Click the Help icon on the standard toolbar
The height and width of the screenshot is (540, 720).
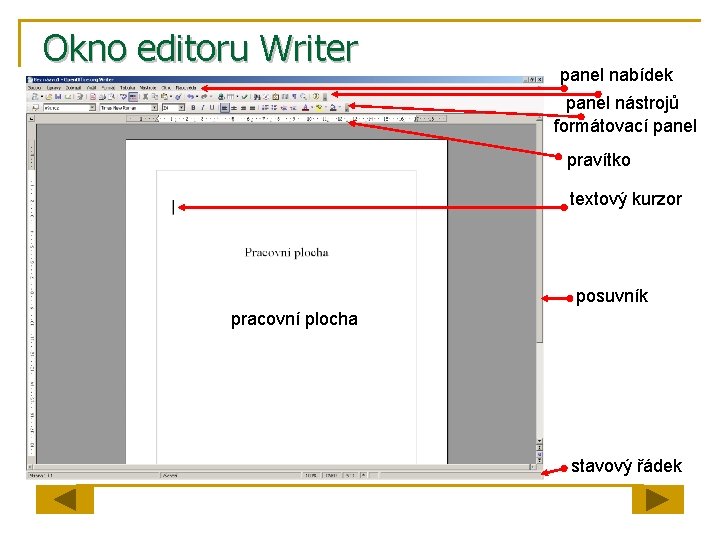316,97
